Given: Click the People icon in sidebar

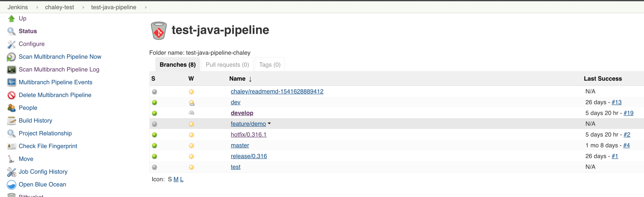Looking at the screenshot, I should pos(11,108).
